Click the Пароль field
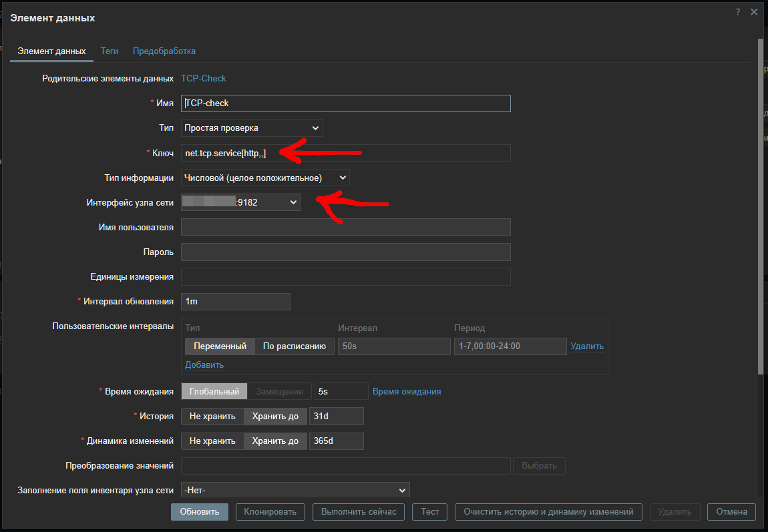 346,252
